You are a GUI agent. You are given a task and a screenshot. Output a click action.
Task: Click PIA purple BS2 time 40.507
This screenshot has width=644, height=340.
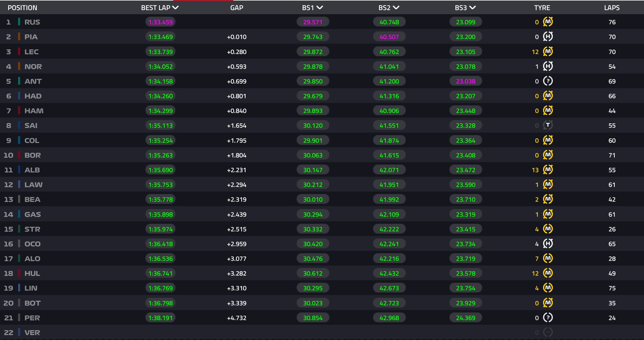tap(389, 37)
